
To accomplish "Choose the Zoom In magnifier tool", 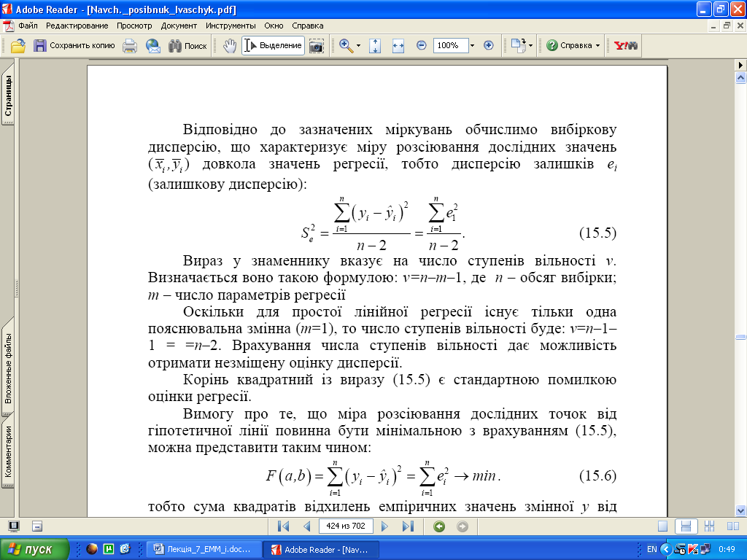I will (x=346, y=46).
